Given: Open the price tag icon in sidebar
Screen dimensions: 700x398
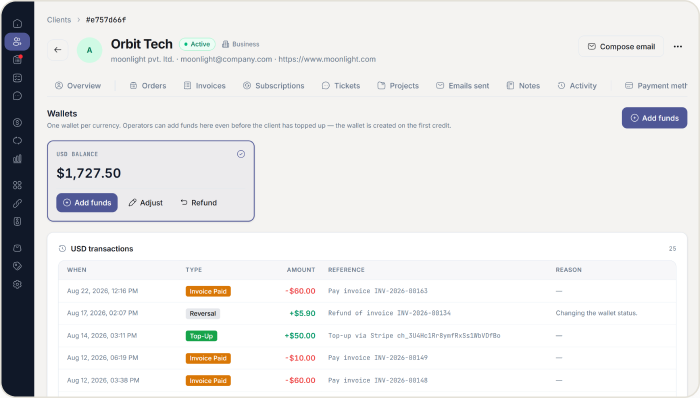Looking at the screenshot, I should pos(17,266).
